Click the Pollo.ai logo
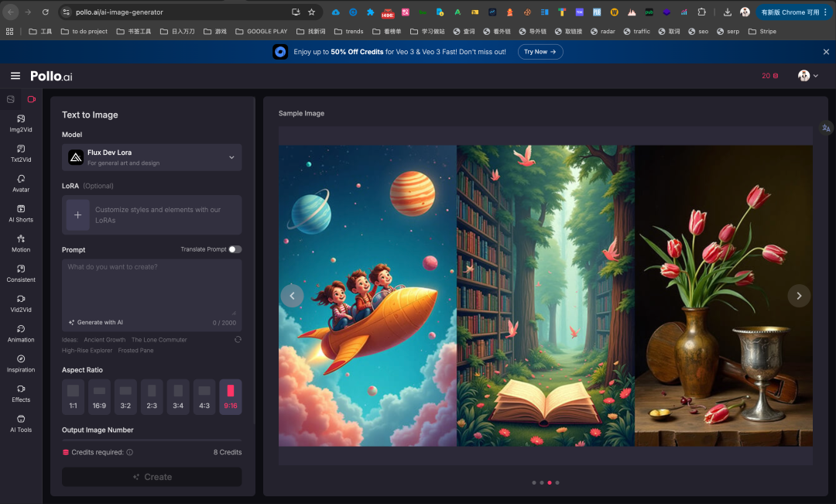The width and height of the screenshot is (836, 504). [x=51, y=76]
